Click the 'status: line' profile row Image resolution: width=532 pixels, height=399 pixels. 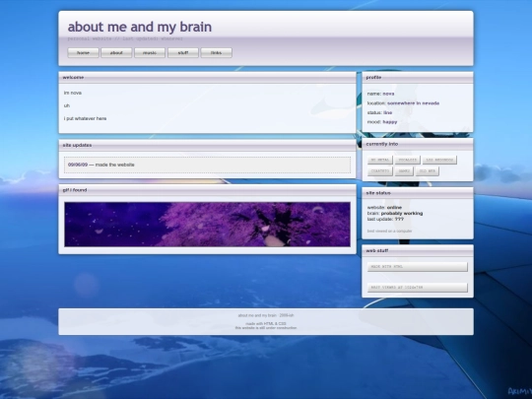(379, 112)
